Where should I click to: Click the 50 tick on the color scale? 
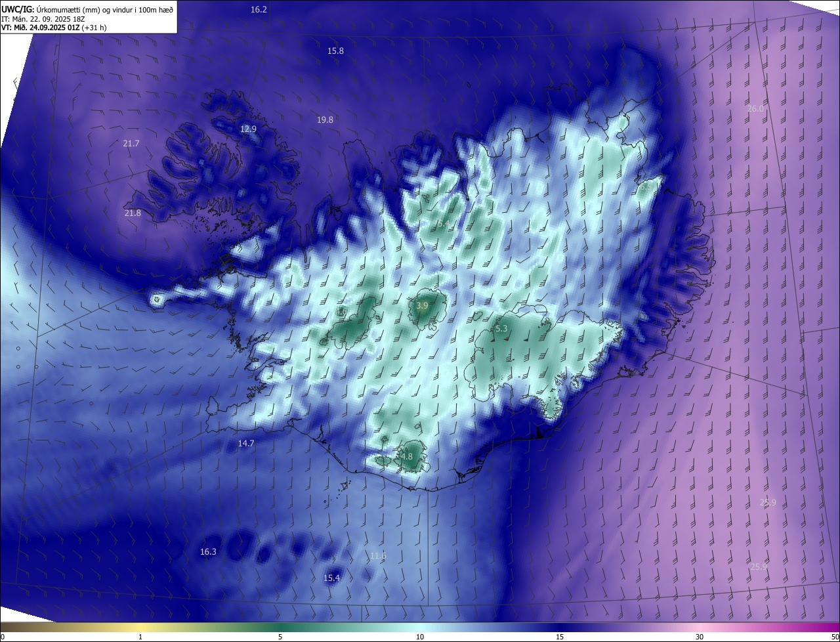(x=835, y=637)
